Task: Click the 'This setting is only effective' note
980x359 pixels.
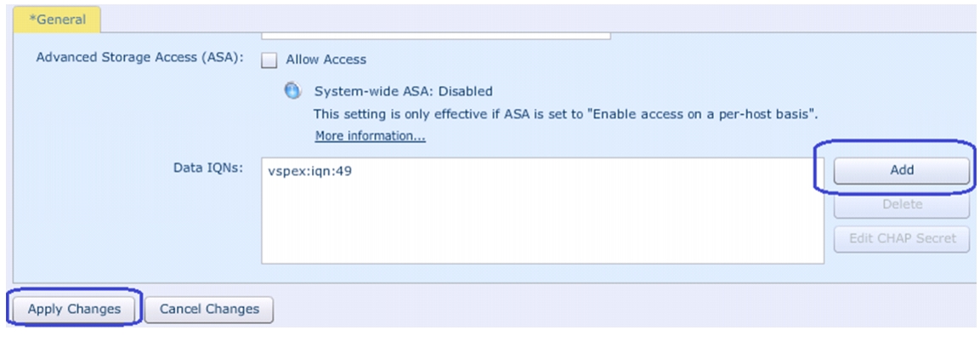Action: click(x=565, y=115)
